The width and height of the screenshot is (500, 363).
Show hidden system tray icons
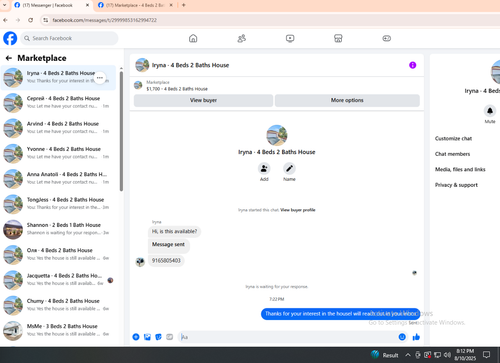(408, 355)
